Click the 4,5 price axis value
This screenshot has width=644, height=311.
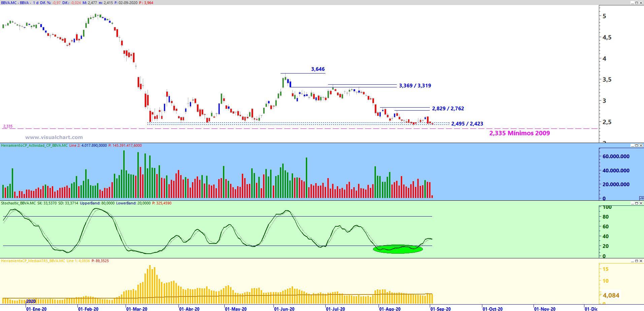coord(607,37)
